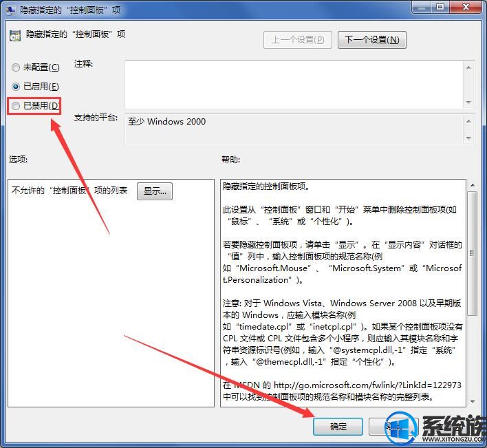
Task: Close the dialog with the X button
Action: pos(466,7)
